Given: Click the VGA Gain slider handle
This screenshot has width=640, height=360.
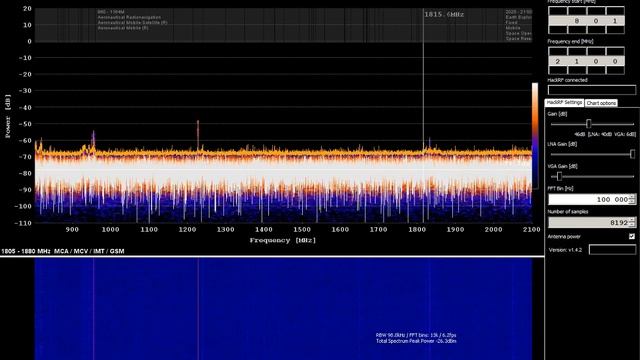Looking at the screenshot, I should [x=560, y=176].
